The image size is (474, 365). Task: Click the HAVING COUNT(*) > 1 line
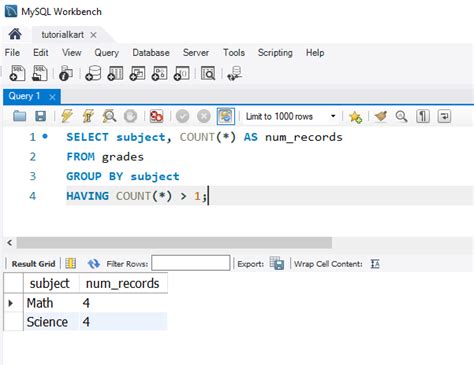pos(137,196)
